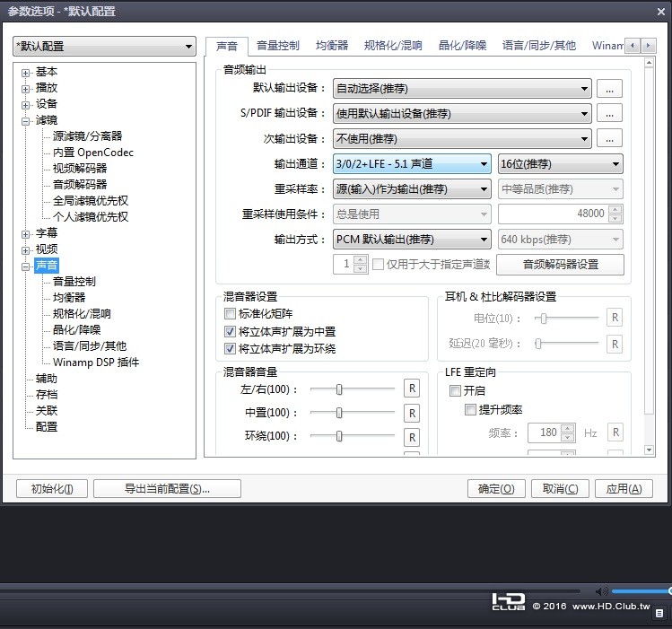Collapse the 声音 tree node
672x629 pixels.
pos(26,266)
